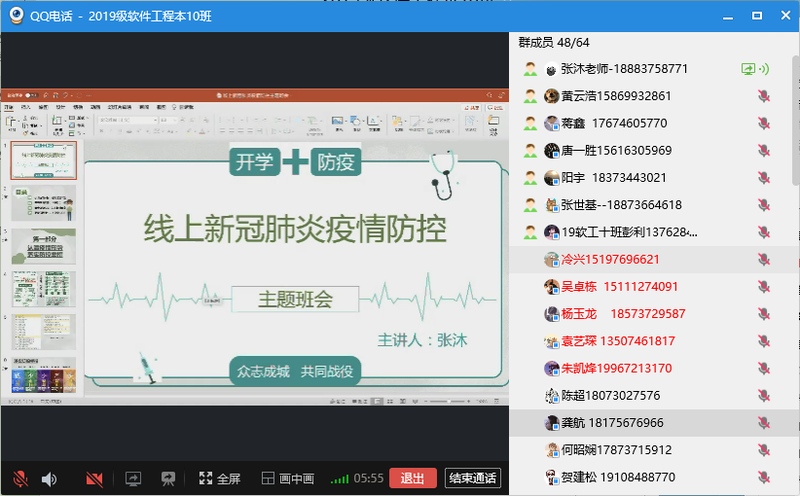Viewport: 800px width, 496px height.
Task: Click mic-muted icon next to 蒋鑫
Action: [x=764, y=123]
